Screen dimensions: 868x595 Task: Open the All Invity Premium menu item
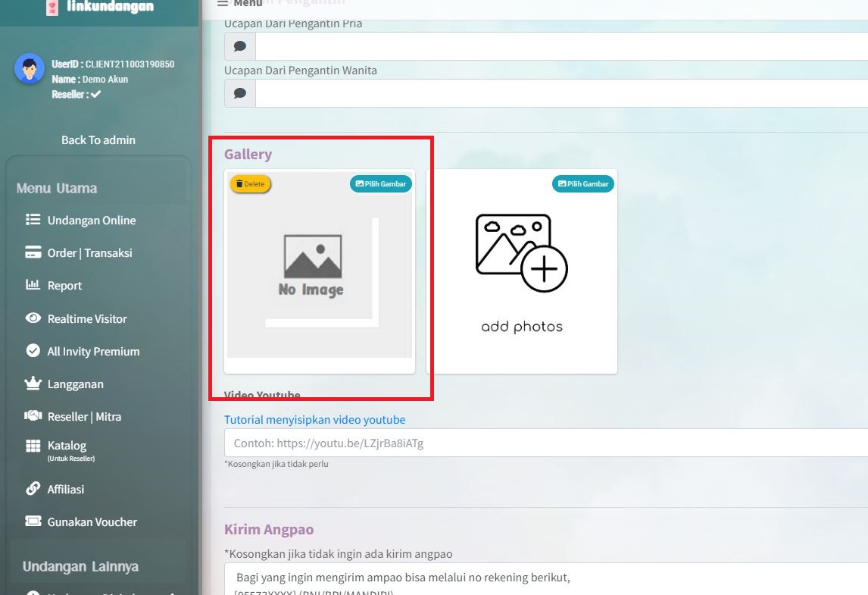point(93,351)
